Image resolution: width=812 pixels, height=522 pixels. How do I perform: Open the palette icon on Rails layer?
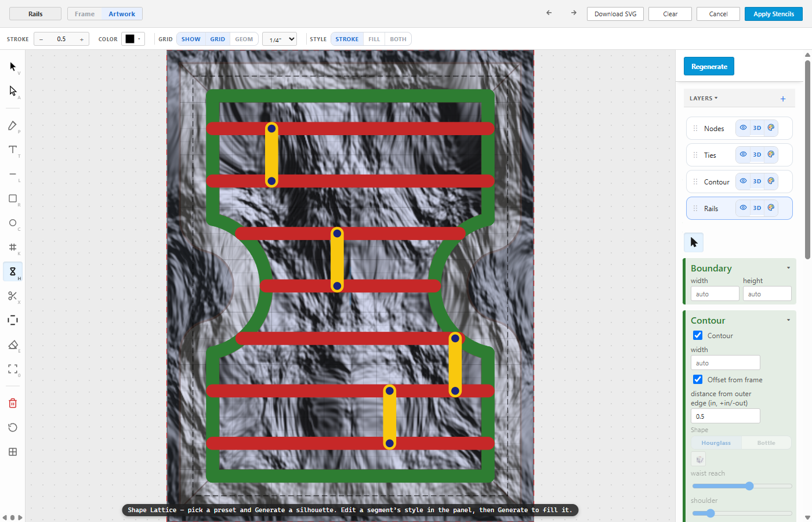tap(771, 208)
